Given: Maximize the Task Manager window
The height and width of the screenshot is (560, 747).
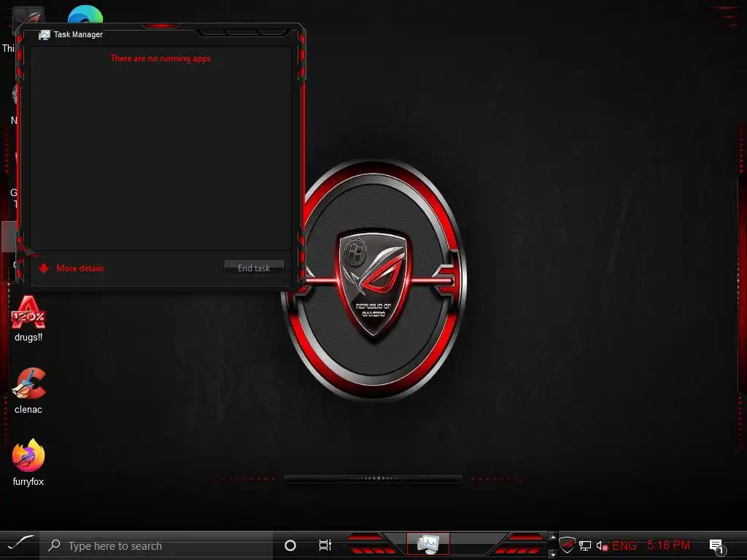Looking at the screenshot, I should 243,32.
